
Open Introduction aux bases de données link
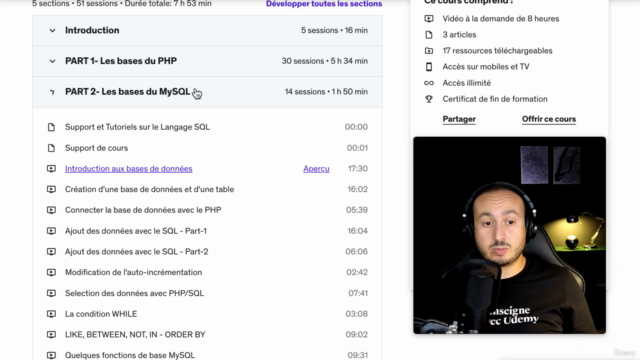coord(129,169)
